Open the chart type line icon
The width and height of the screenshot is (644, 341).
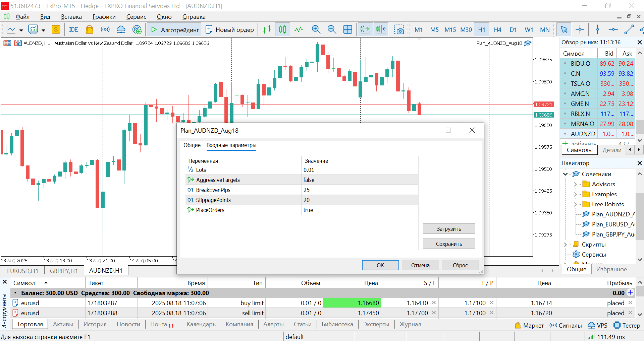[11, 29]
